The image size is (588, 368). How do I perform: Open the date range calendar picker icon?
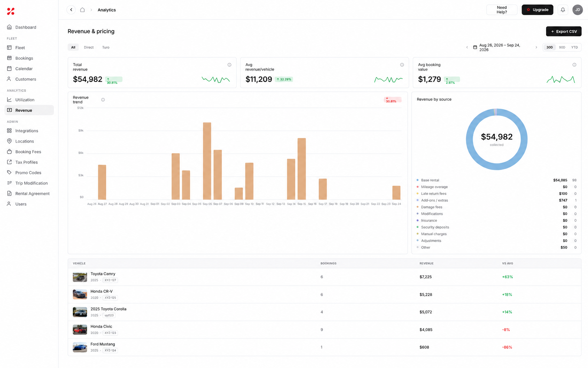[x=475, y=47]
